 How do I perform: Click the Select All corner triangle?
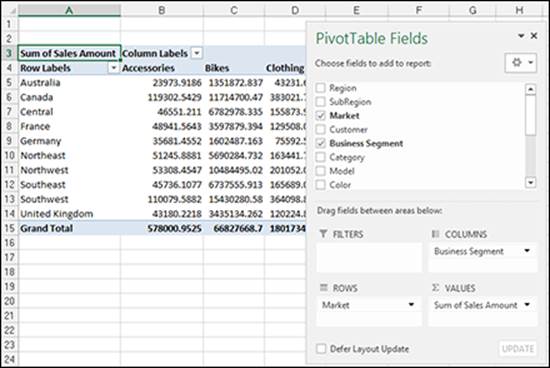[10, 11]
